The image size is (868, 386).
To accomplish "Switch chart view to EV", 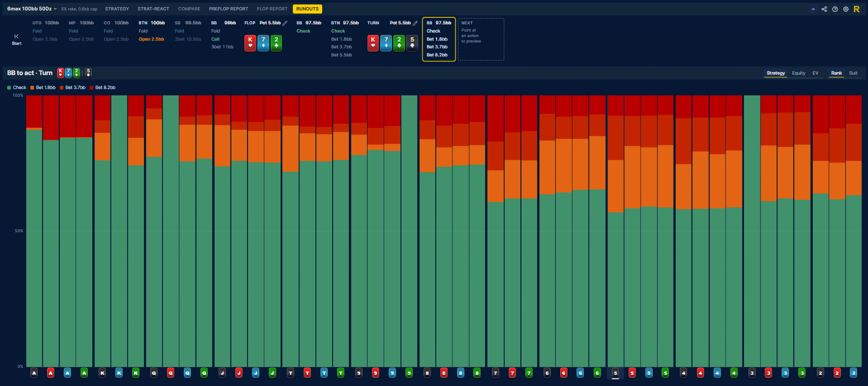I will [x=815, y=73].
